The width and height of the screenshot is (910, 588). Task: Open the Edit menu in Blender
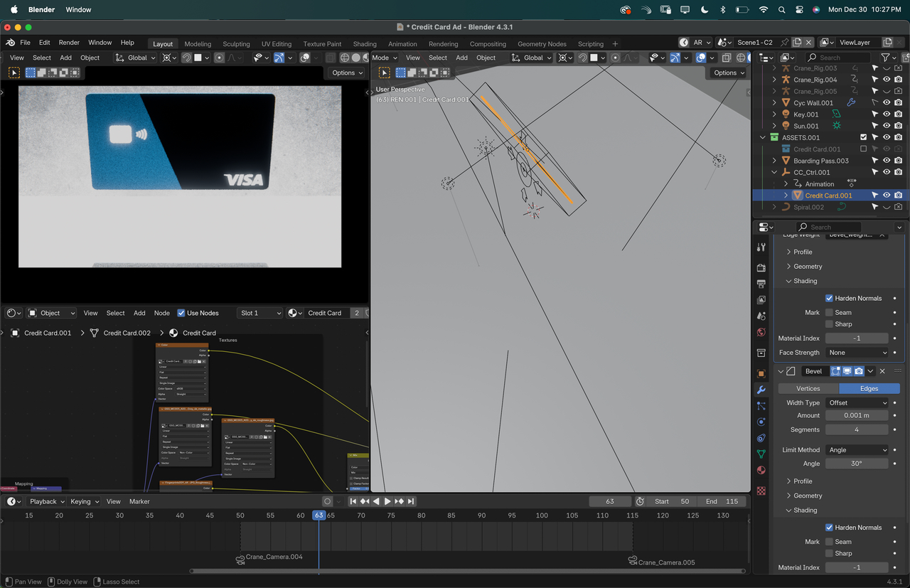point(44,43)
